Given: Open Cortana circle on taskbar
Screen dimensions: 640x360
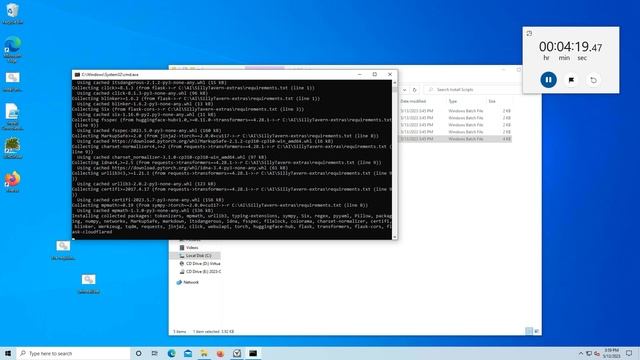Looking at the screenshot, I should tap(138, 353).
